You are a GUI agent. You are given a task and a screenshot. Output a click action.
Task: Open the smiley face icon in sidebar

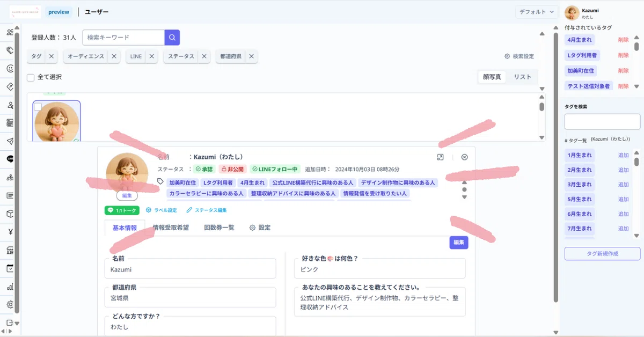pyautogui.click(x=10, y=69)
